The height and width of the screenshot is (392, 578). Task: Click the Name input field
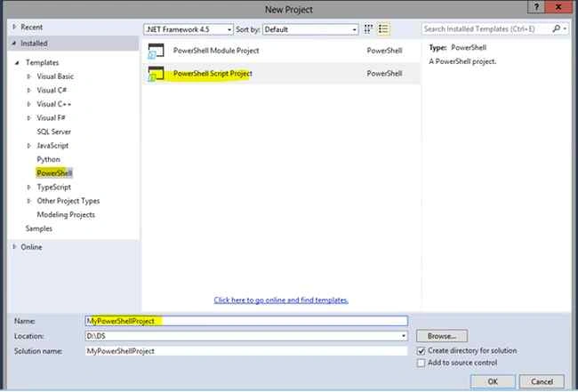pos(246,321)
